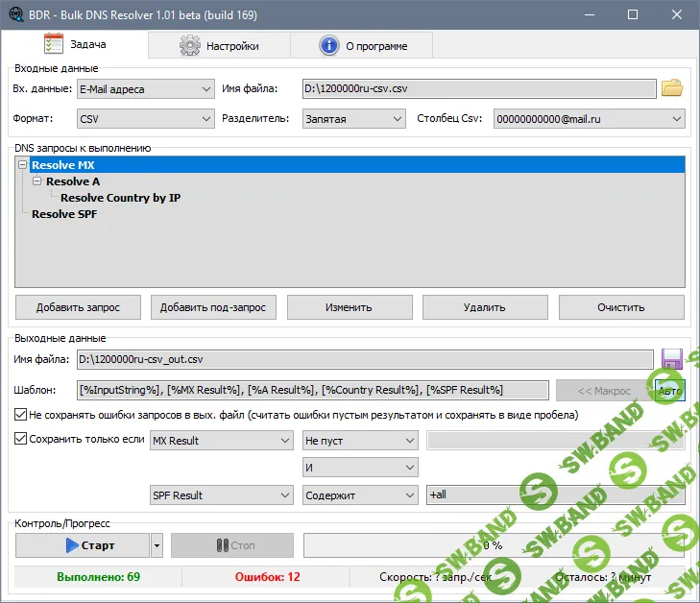Viewport: 700px width, 603px height.
Task: Open the SPF Result condition dropdown
Action: 222,495
